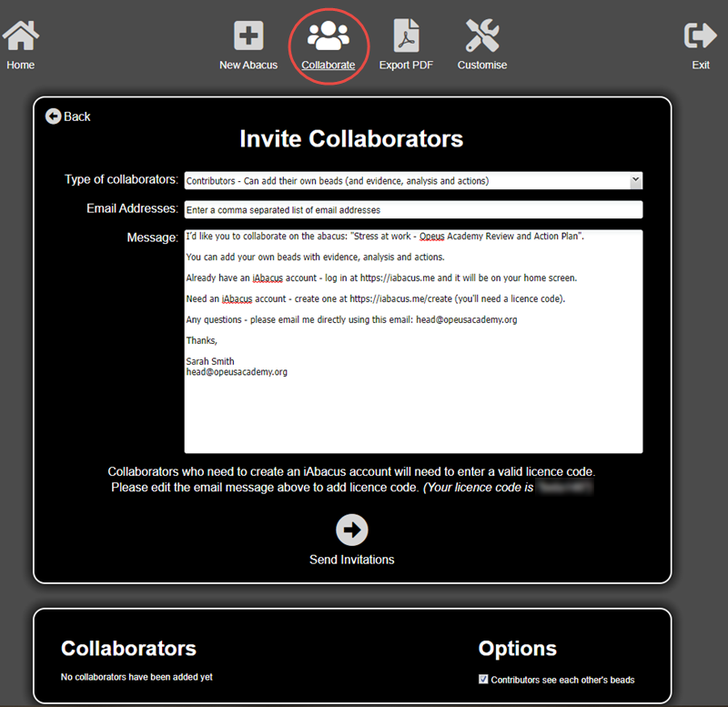Image resolution: width=728 pixels, height=707 pixels.
Task: Click the invitation Message text area
Action: click(x=413, y=341)
